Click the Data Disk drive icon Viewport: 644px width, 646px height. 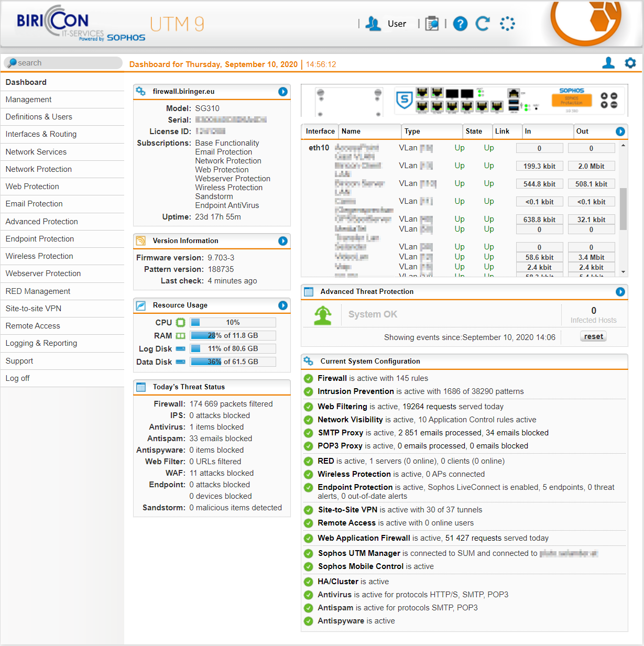click(180, 362)
